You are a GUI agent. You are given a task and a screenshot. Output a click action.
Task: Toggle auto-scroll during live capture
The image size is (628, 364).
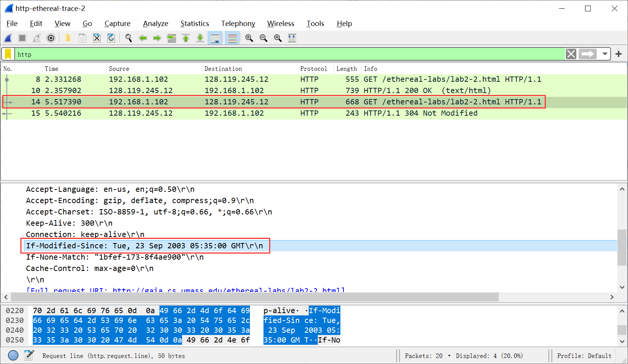pos(215,38)
